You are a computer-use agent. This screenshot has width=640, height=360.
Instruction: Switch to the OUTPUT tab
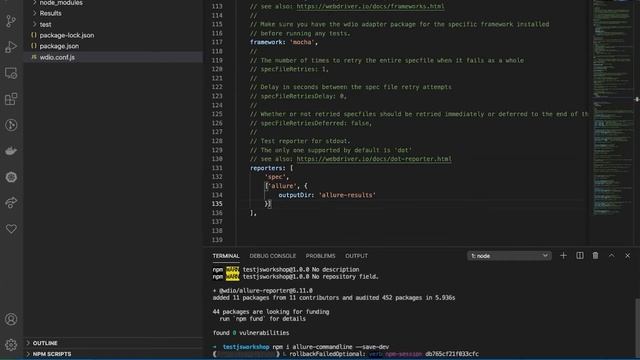tap(356, 256)
